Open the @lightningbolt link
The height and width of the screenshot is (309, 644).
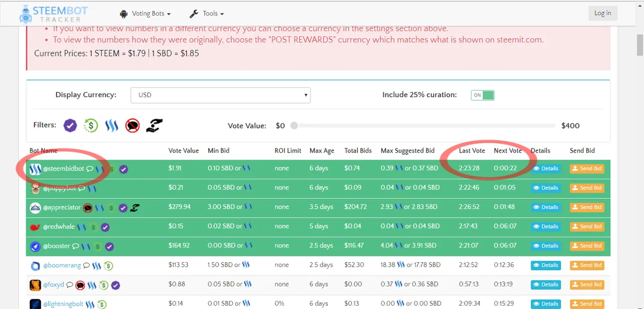[63, 304]
